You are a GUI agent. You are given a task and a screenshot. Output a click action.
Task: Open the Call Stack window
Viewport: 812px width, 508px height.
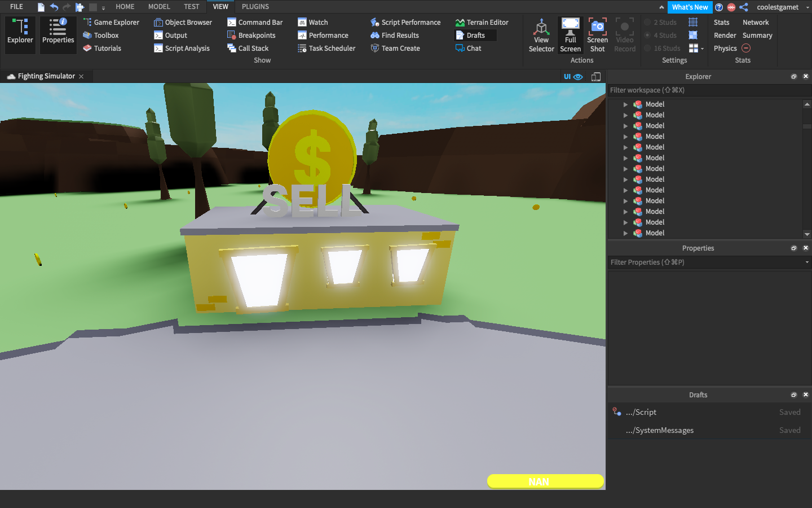pos(248,49)
